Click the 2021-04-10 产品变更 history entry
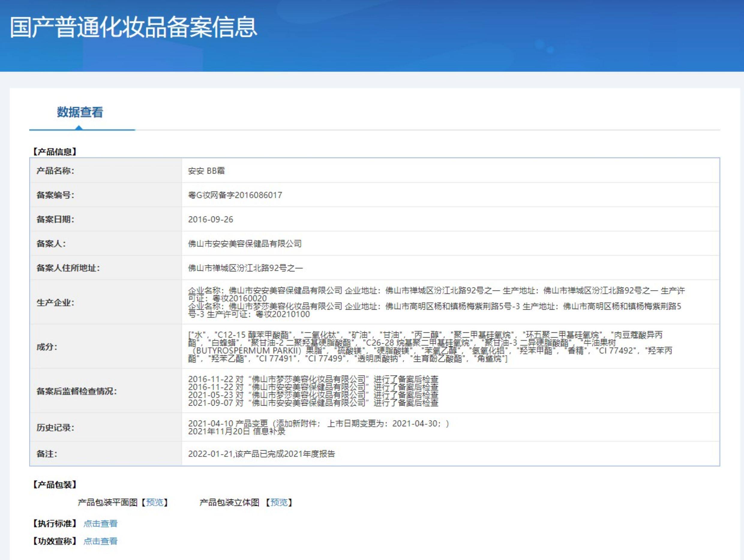Viewport: 744px width, 560px height. (318, 424)
